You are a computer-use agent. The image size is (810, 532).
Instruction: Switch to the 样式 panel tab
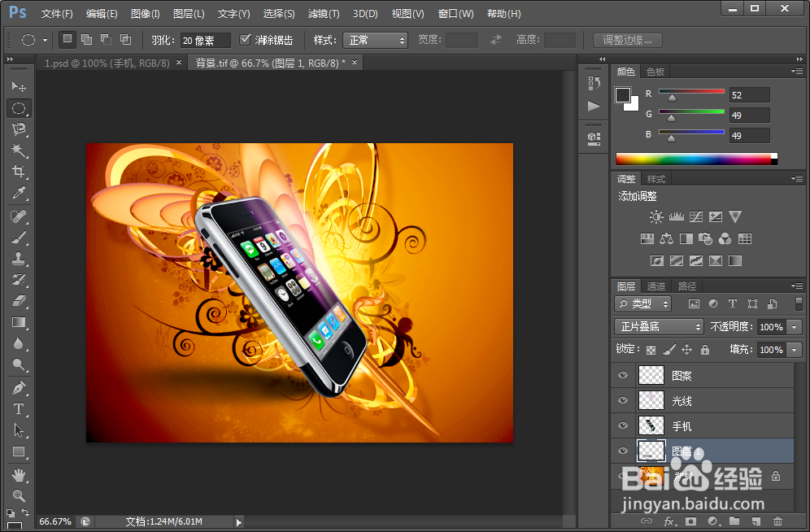pyautogui.click(x=656, y=179)
